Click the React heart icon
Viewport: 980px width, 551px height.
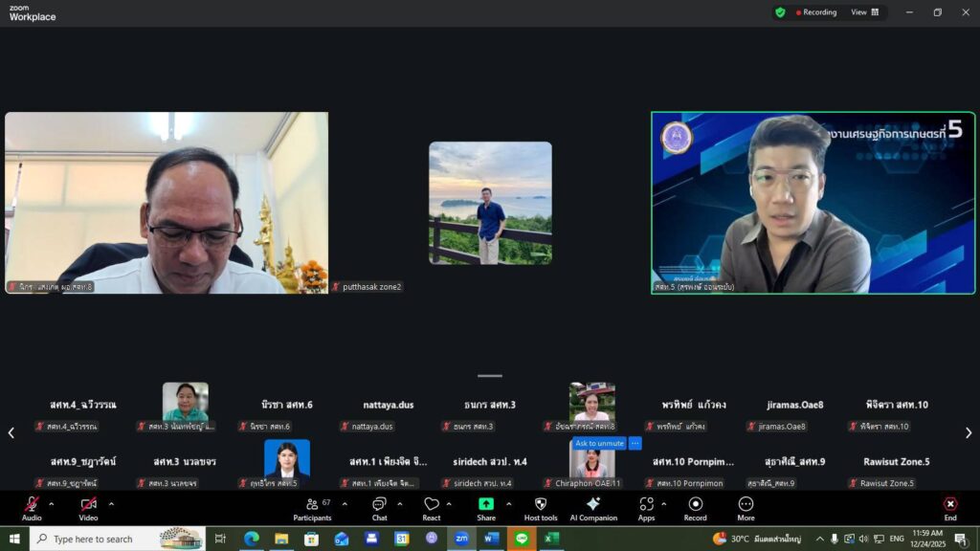point(432,507)
